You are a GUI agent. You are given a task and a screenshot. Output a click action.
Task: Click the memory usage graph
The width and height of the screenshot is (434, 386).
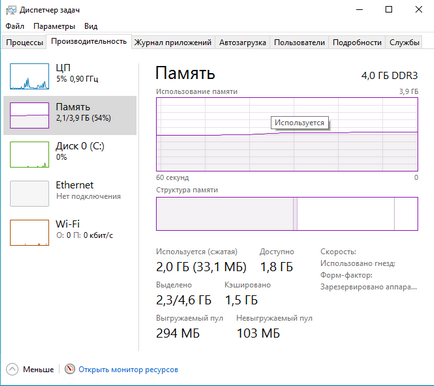(287, 134)
